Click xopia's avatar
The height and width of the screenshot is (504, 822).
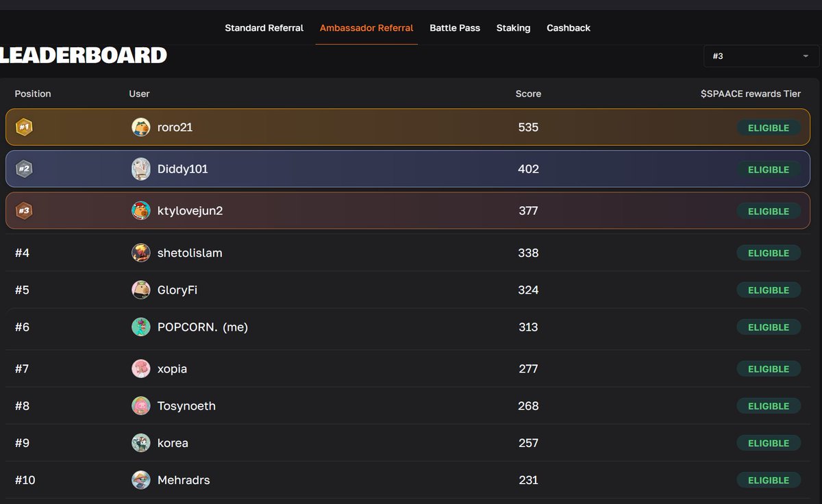pos(140,368)
